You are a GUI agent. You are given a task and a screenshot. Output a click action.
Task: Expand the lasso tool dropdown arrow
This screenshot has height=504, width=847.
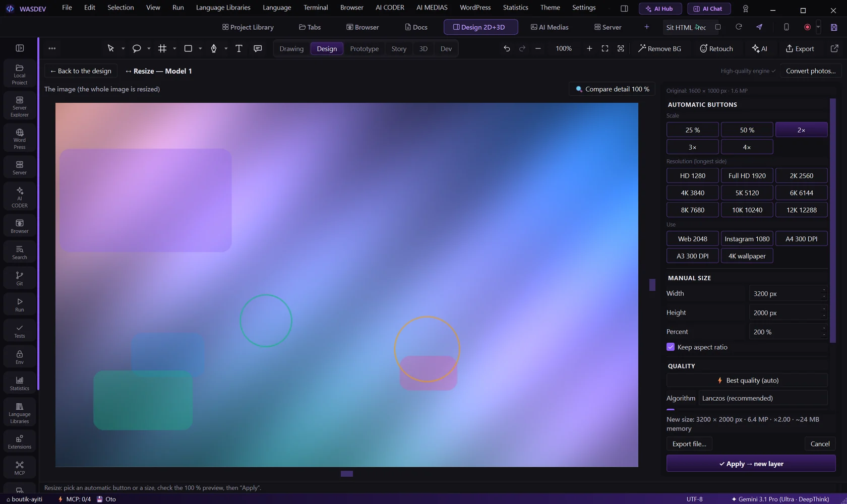pyautogui.click(x=149, y=49)
